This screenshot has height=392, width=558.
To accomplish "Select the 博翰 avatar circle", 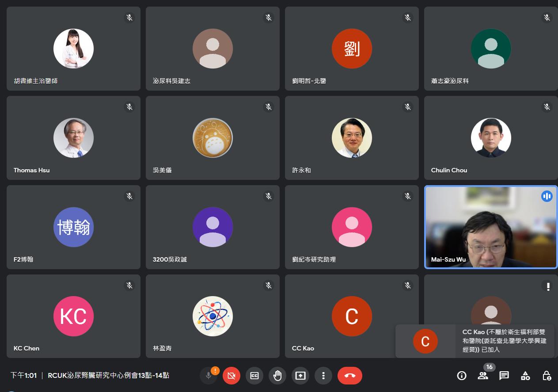I will 73,227.
